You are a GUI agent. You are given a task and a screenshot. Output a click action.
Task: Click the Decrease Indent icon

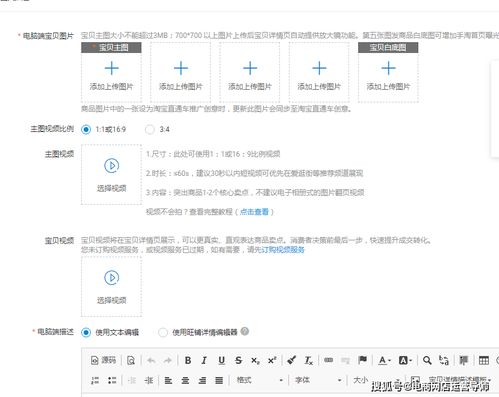pos(132,380)
